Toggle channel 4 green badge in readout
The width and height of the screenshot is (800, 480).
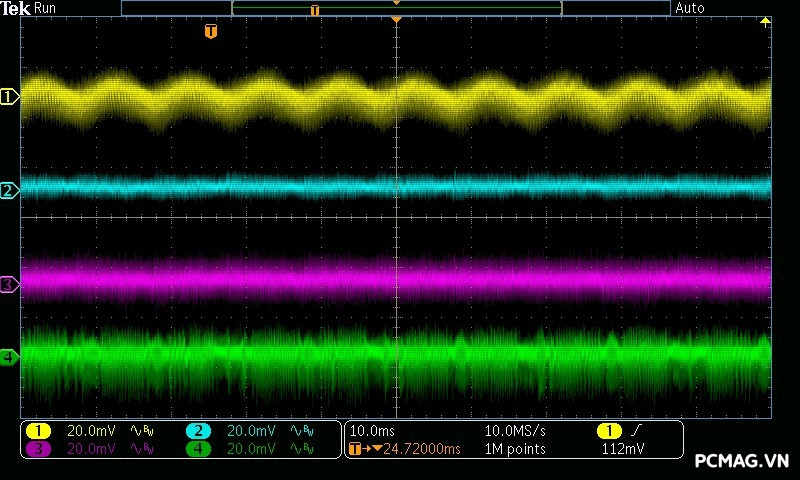click(x=198, y=449)
